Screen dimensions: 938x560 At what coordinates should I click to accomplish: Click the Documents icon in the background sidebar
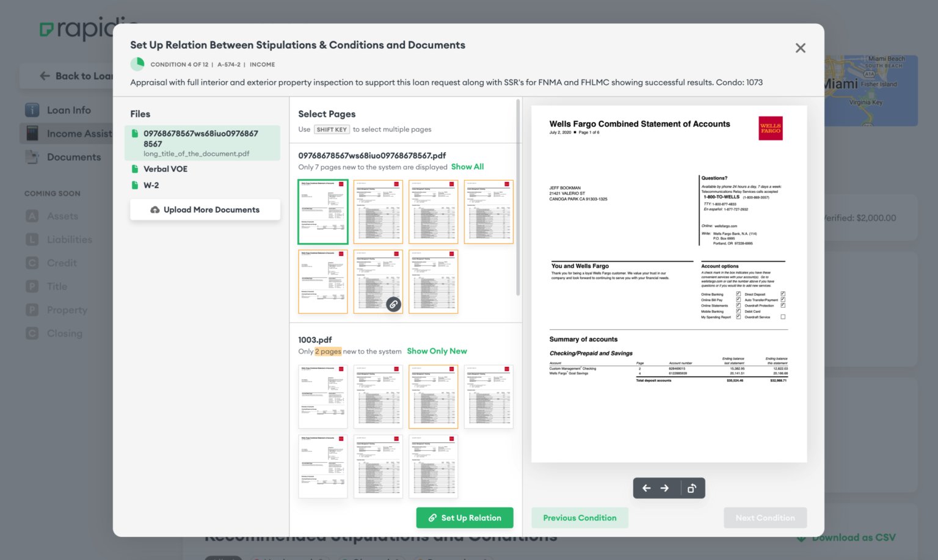[32, 157]
